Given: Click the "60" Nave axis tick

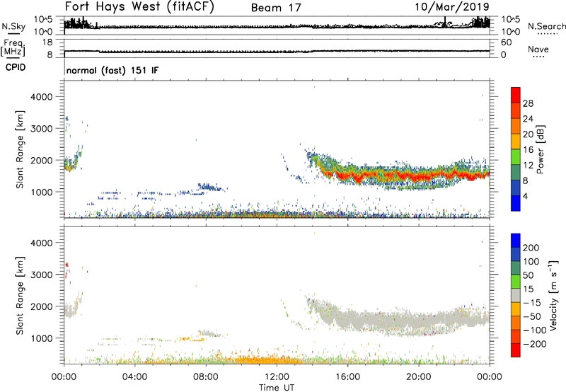Looking at the screenshot, I should (507, 42).
